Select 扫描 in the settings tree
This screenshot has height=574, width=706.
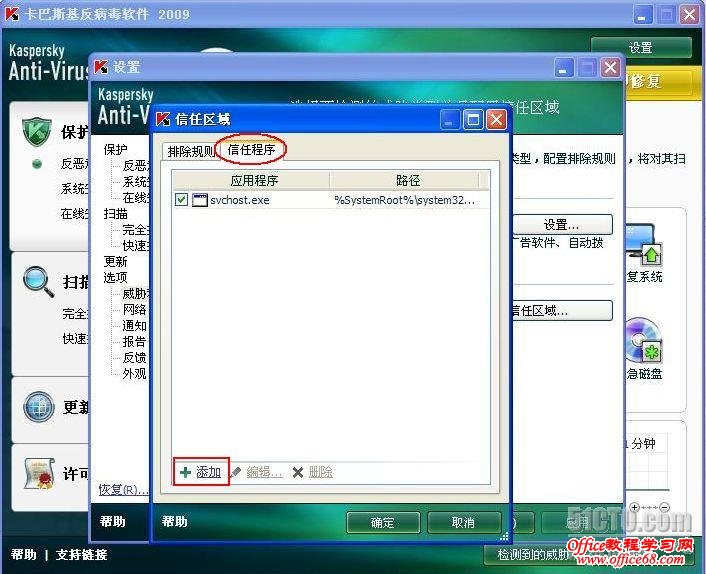[x=116, y=213]
